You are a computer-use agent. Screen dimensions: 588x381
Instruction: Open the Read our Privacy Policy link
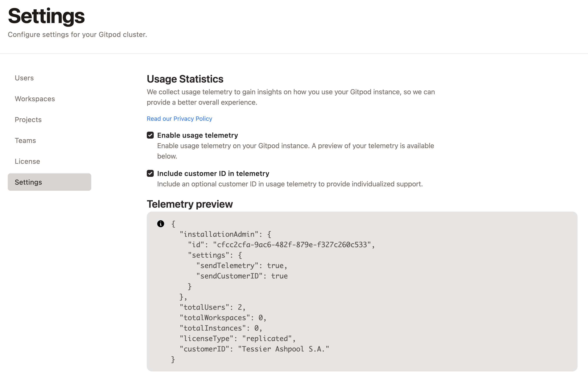tap(179, 119)
